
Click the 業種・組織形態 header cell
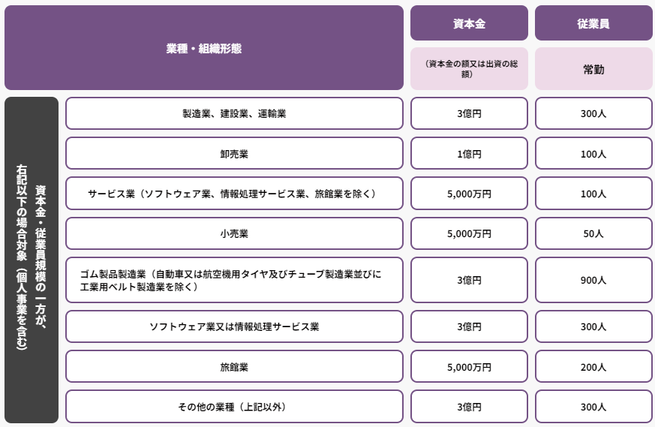click(203, 47)
